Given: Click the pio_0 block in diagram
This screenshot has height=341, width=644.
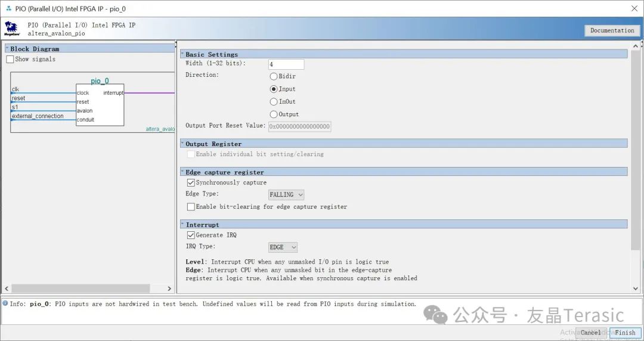Looking at the screenshot, I should [100, 105].
